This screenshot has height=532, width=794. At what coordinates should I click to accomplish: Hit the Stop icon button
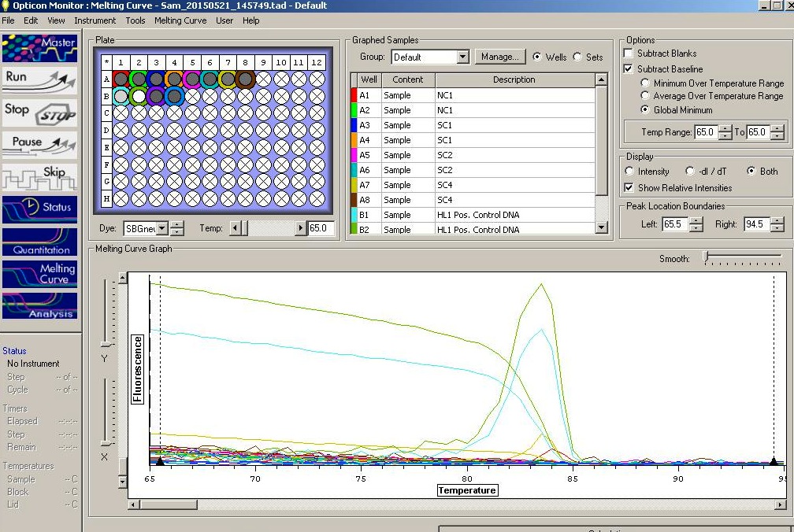coord(39,112)
